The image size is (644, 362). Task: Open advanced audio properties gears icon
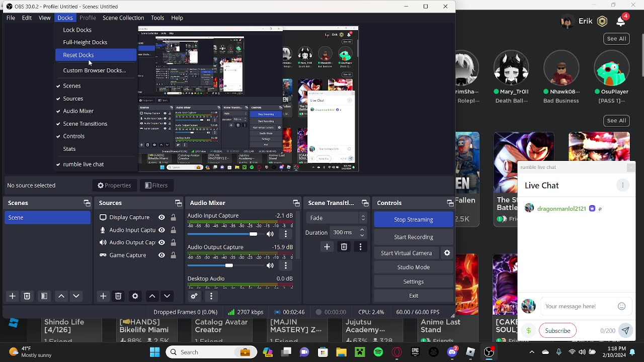194,296
